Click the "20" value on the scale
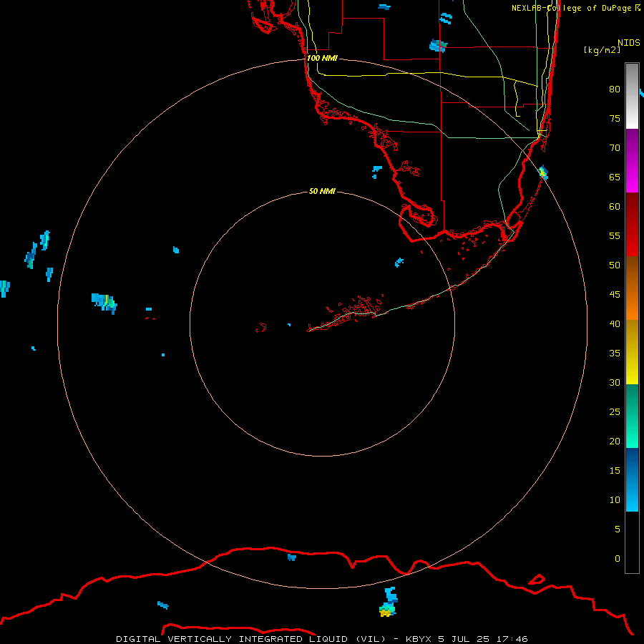The width and height of the screenshot is (644, 644). tap(615, 441)
